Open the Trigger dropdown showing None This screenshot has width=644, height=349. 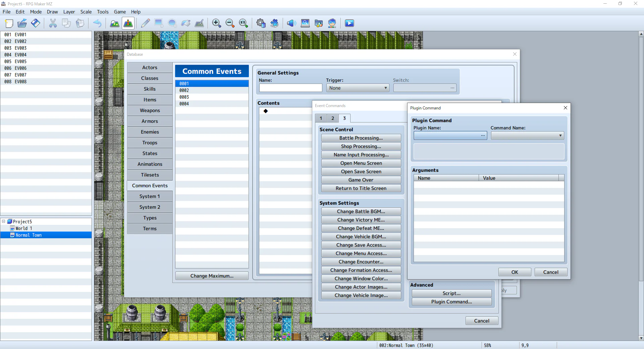358,88
